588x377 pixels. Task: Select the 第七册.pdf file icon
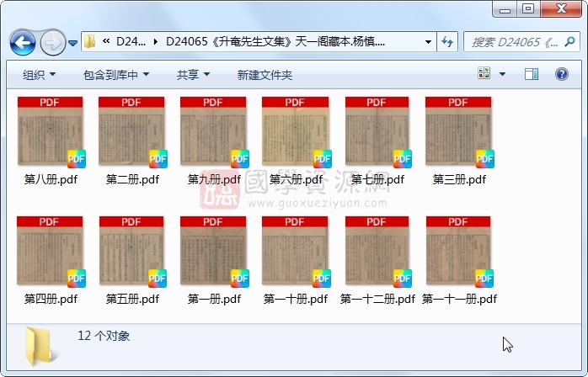pyautogui.click(x=378, y=132)
